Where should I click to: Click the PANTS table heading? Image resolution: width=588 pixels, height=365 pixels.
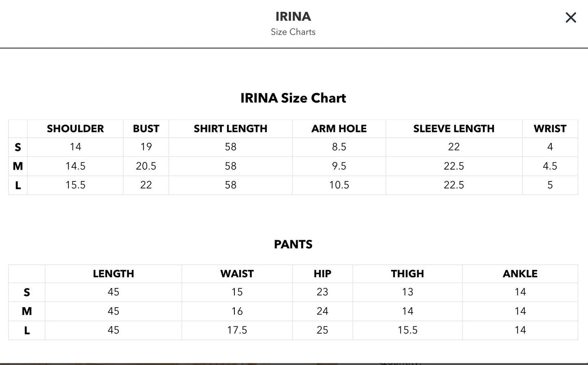click(x=293, y=244)
